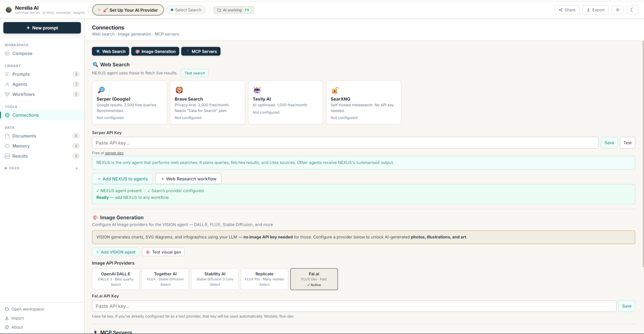The height and width of the screenshot is (334, 644).
Task: Add a file with the FILES plus icon
Action: coord(77,168)
